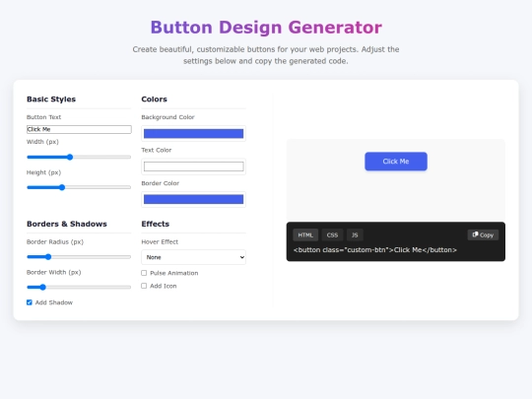Enable the Add Icon checkbox
The height and width of the screenshot is (399, 532).
144,286
